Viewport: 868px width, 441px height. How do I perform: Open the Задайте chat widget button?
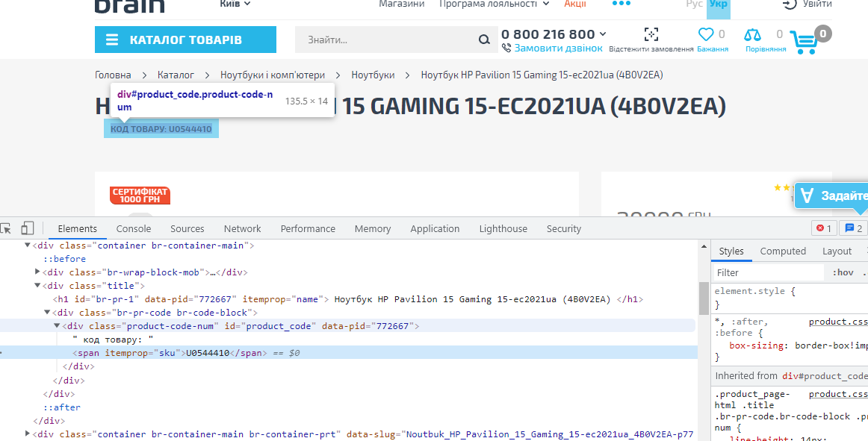831,196
